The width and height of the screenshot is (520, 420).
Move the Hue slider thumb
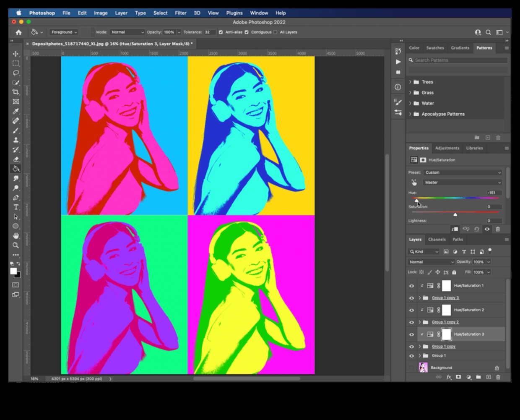417,201
